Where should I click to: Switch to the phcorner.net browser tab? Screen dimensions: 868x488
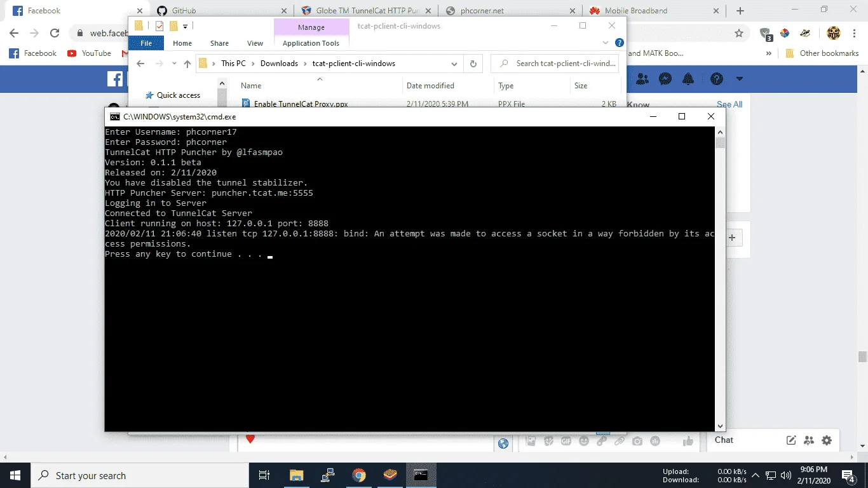(508, 11)
